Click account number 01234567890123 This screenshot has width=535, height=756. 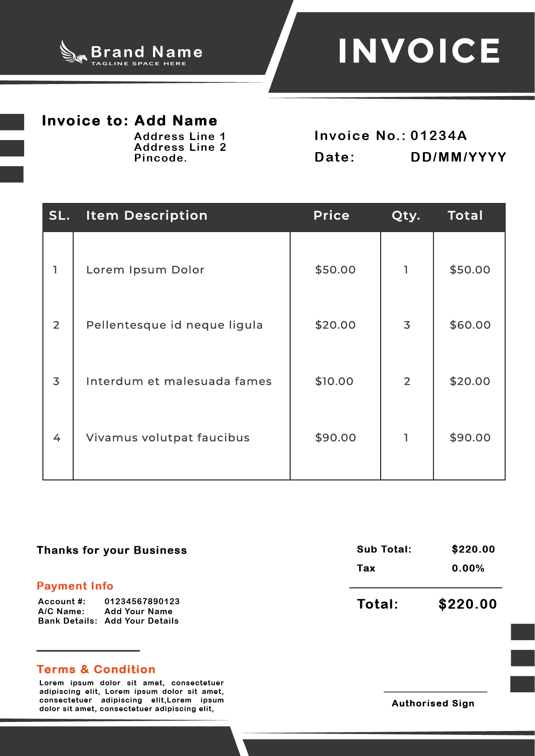point(142,601)
